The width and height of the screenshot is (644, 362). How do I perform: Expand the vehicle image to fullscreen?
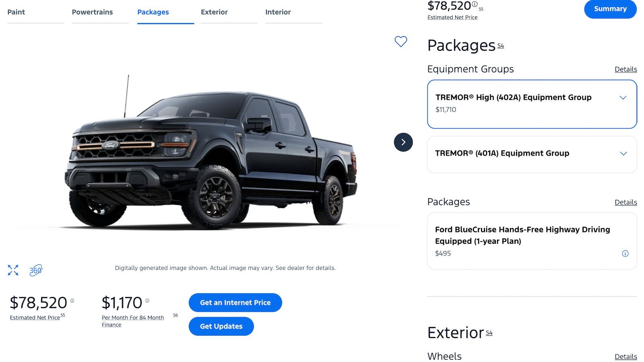click(13, 270)
